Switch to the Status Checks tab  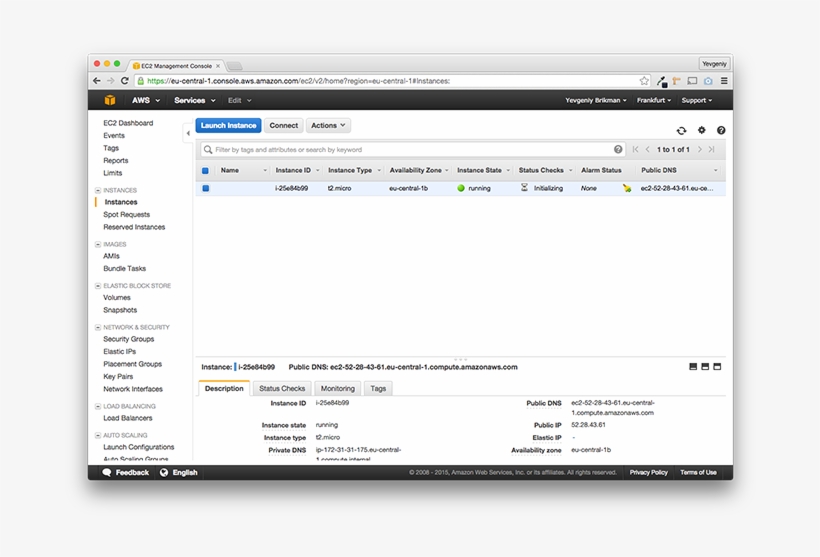(x=282, y=389)
